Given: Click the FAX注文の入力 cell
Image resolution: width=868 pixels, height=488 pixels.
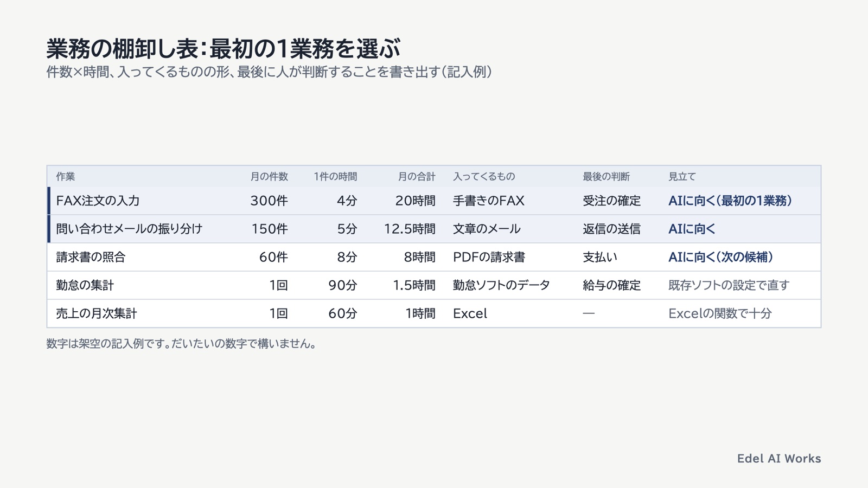Looking at the screenshot, I should (x=98, y=201).
